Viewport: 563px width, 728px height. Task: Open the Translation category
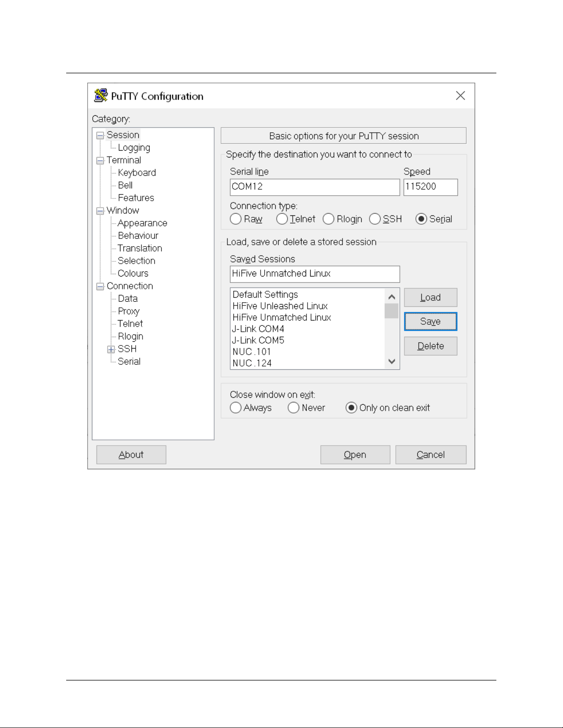pyautogui.click(x=140, y=248)
